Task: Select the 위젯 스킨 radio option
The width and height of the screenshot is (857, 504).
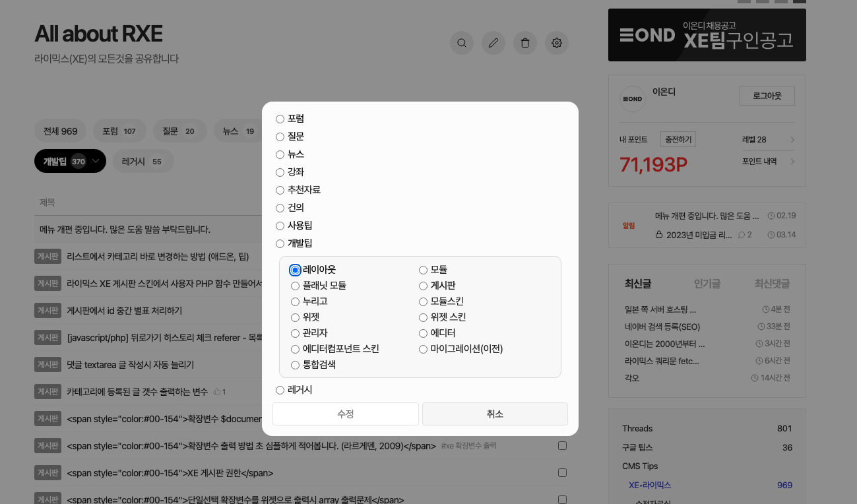Action: point(423,317)
